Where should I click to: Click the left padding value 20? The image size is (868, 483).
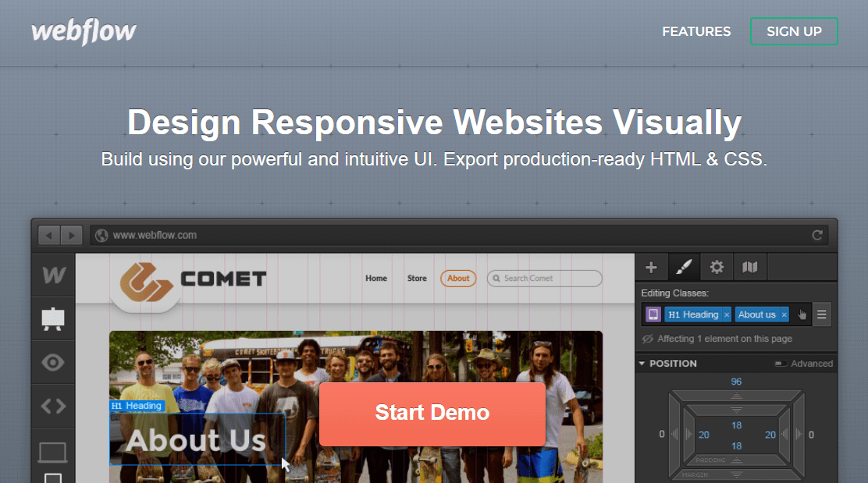pyautogui.click(x=703, y=435)
